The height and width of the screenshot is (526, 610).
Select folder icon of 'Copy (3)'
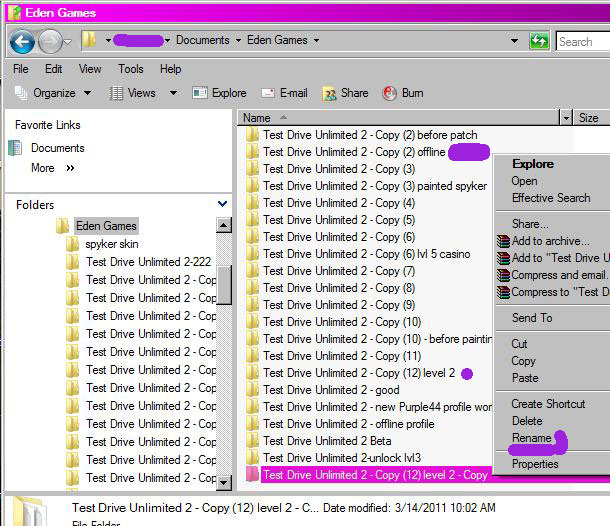252,169
